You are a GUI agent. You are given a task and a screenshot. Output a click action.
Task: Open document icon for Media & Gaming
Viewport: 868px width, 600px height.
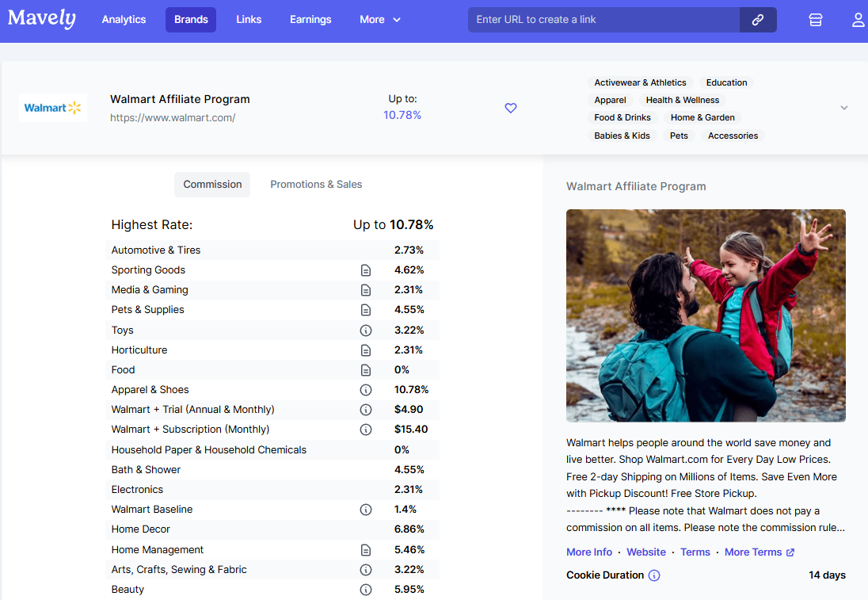(365, 290)
